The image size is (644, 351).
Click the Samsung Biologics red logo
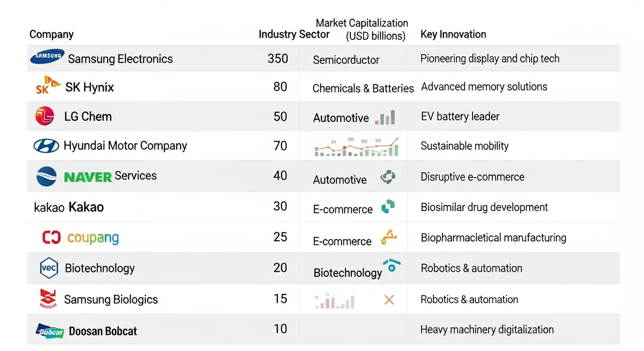48,299
